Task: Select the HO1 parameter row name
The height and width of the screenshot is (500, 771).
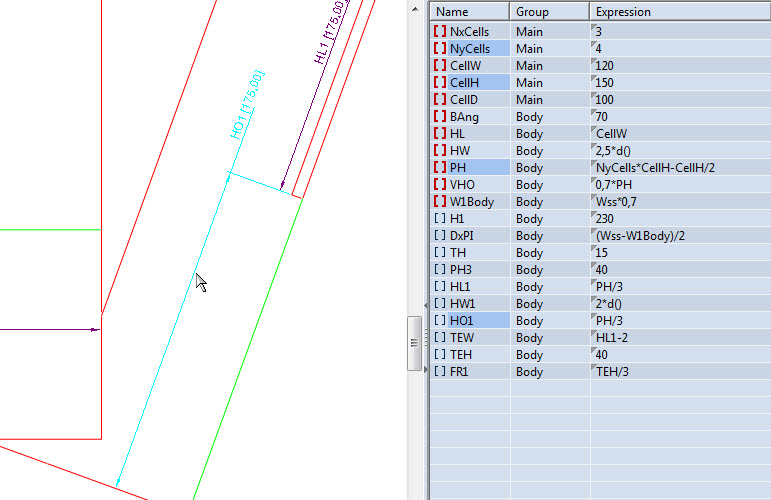Action: (462, 321)
